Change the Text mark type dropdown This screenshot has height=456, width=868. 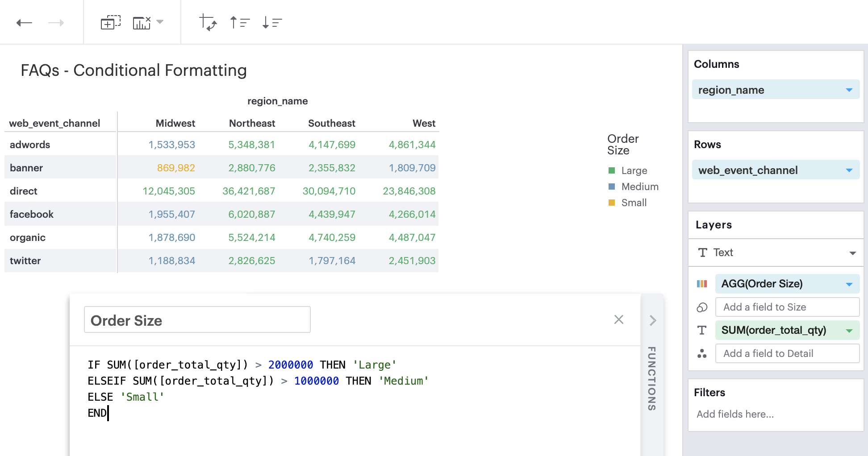click(852, 253)
